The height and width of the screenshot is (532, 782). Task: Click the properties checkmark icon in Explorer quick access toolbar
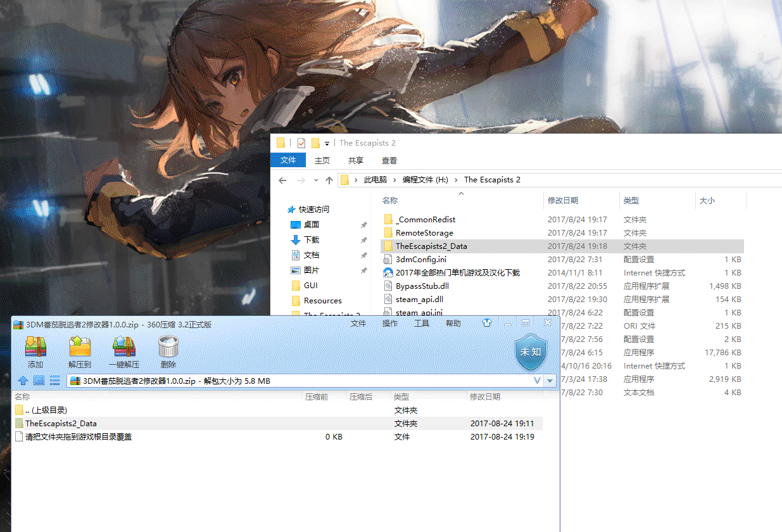coord(301,143)
